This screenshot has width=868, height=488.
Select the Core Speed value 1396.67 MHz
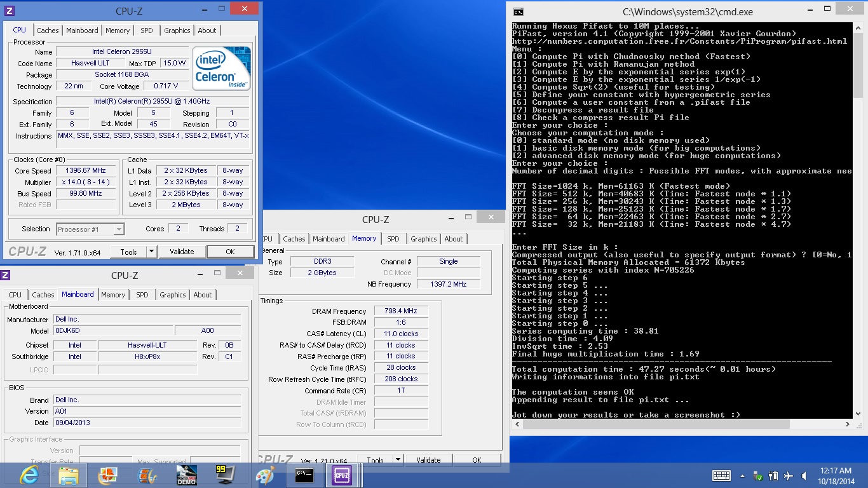pyautogui.click(x=86, y=170)
